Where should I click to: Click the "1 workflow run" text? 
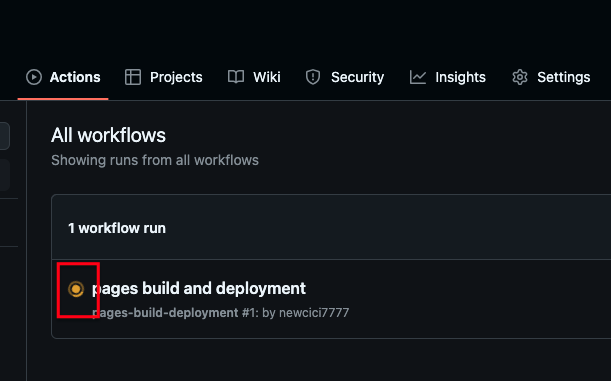(x=117, y=228)
